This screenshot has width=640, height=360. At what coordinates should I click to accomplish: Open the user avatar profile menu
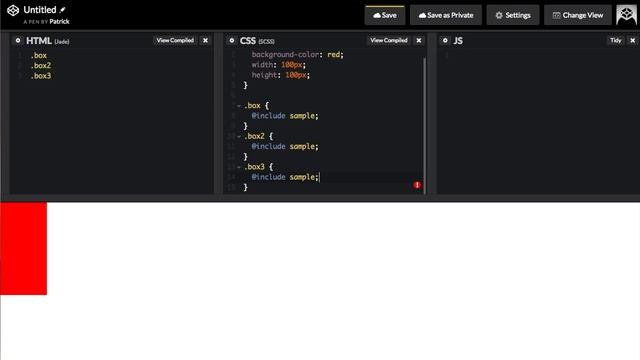click(626, 15)
